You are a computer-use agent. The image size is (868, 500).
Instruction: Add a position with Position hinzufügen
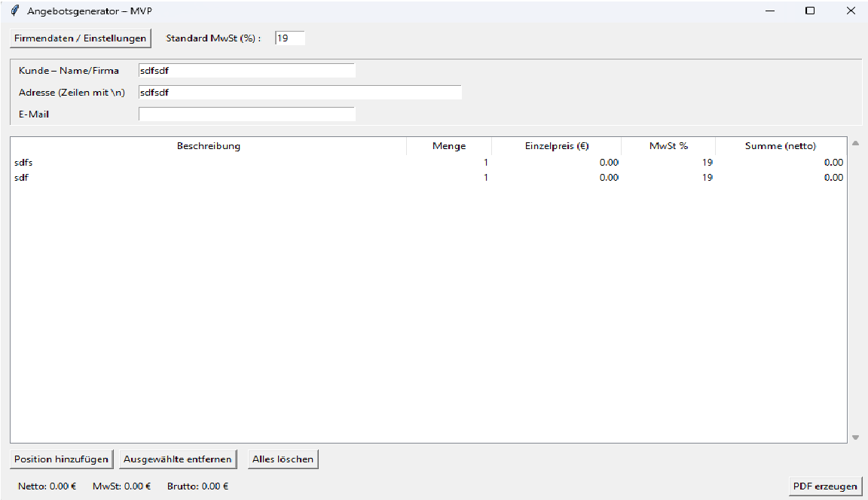61,459
